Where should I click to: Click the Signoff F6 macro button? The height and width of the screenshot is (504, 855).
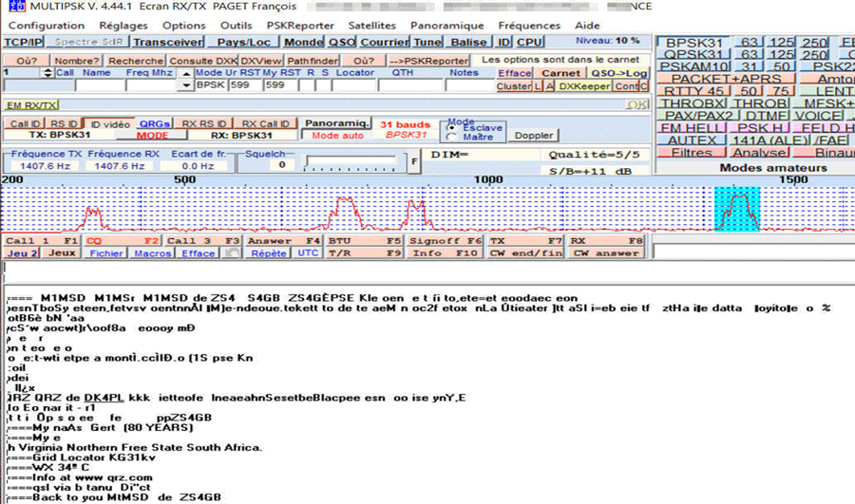[445, 241]
